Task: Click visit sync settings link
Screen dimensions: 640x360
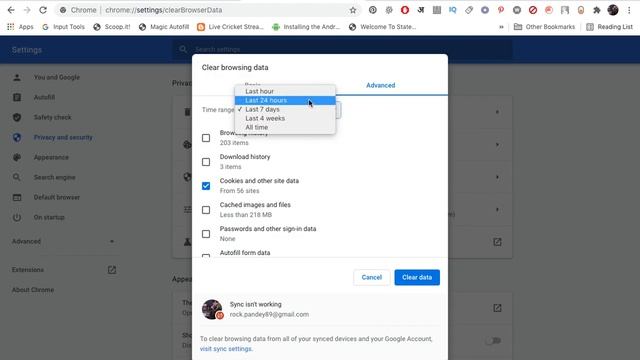Action: [226, 349]
